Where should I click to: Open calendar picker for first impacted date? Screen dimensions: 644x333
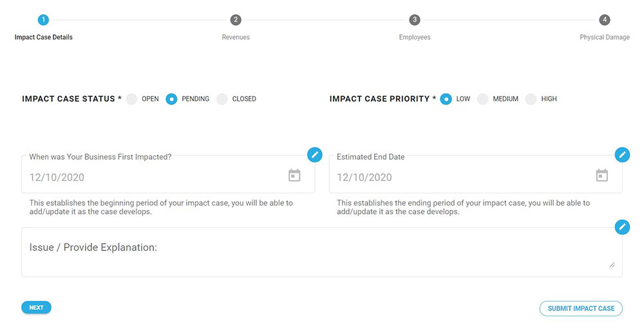[294, 175]
